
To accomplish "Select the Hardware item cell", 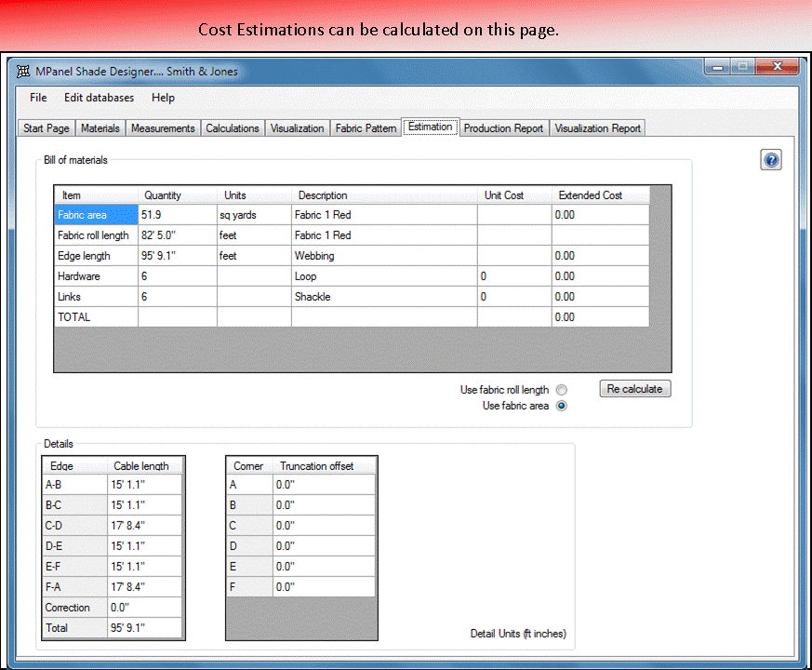I will click(x=97, y=276).
